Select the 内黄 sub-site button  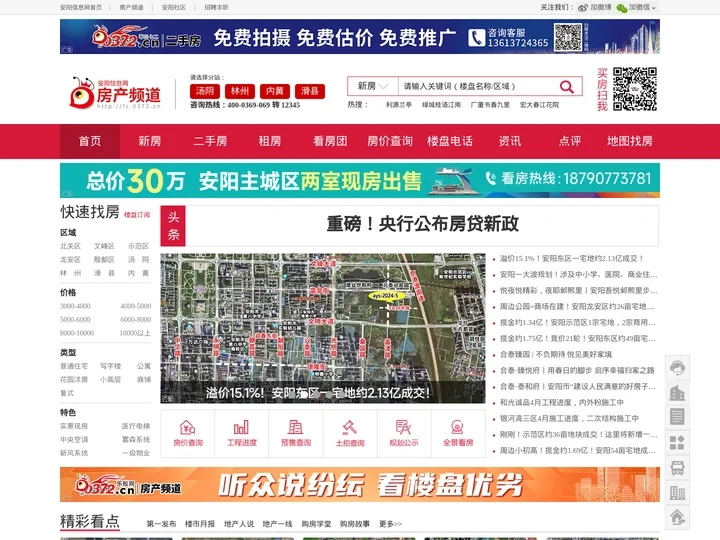tap(275, 91)
